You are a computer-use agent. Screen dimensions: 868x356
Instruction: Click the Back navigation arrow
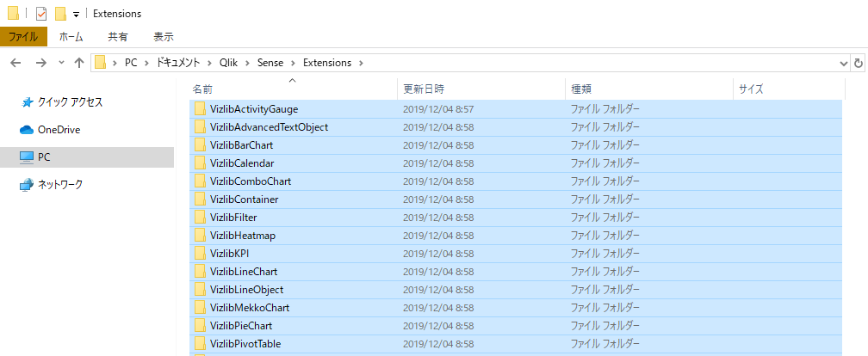(x=16, y=63)
